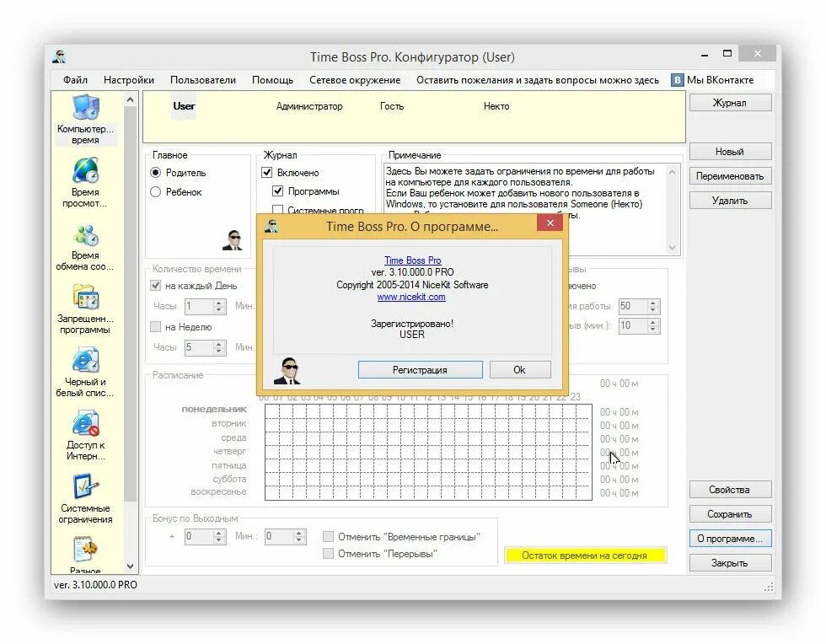Open Черный и белый список icon
This screenshot has height=644, width=826.
pyautogui.click(x=85, y=373)
